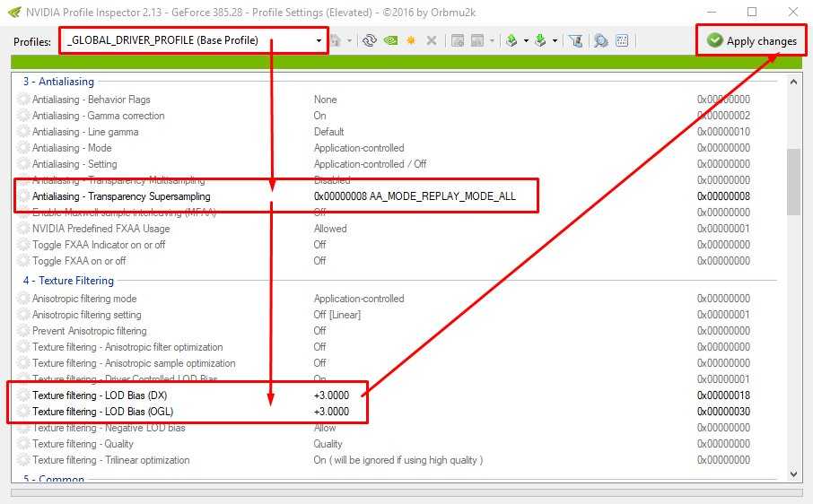The height and width of the screenshot is (504, 813).
Task: Click the scrollbar down arrow of settings list
Action: pyautogui.click(x=793, y=474)
